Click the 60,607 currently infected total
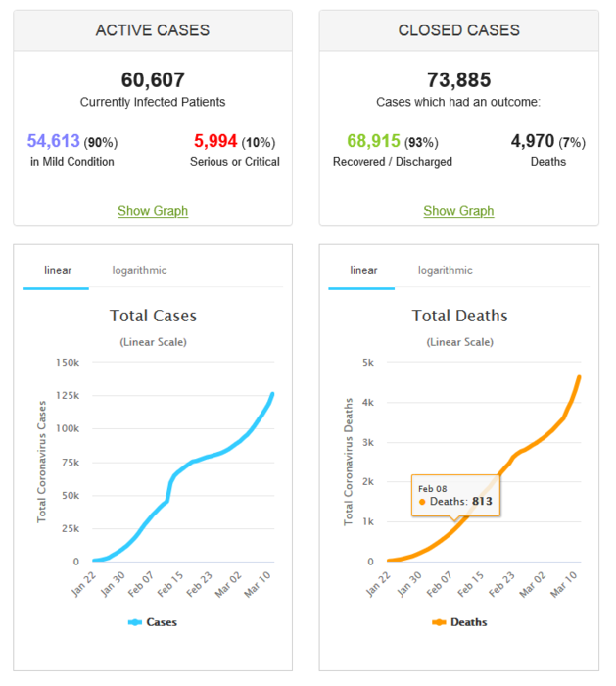 tap(153, 79)
